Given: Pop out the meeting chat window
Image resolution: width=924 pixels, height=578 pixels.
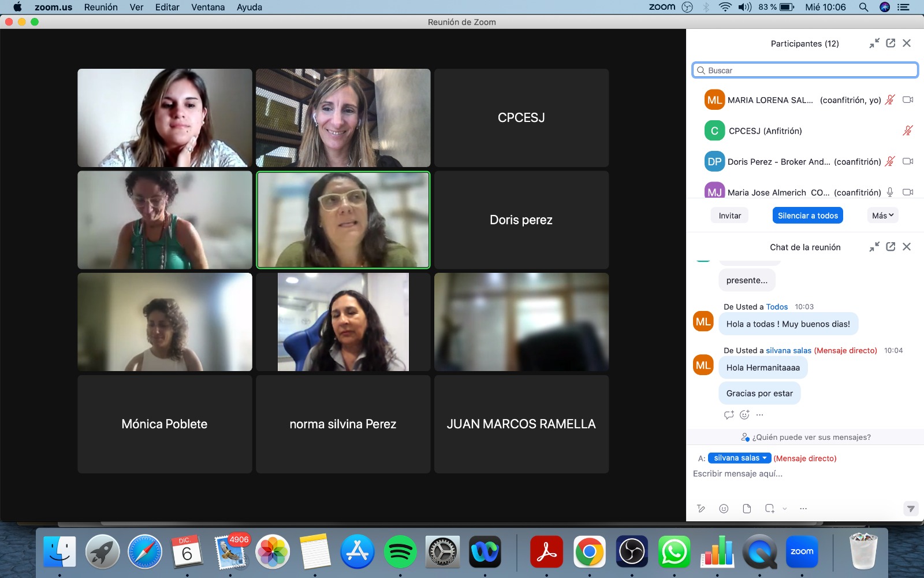Looking at the screenshot, I should [891, 247].
